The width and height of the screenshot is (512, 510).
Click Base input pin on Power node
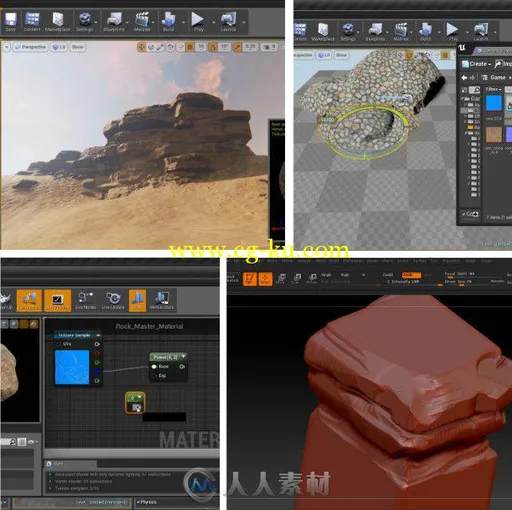pos(154,366)
